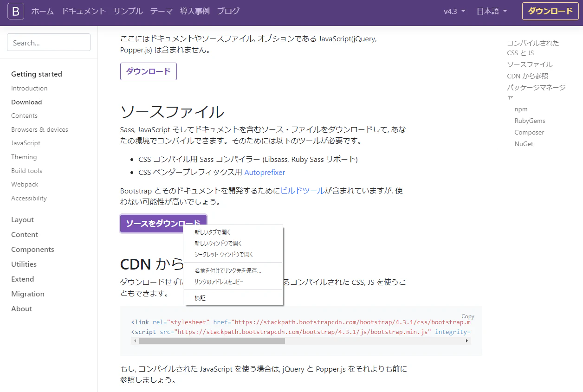
Task: Click the code block scroll left arrow
Action: click(x=135, y=341)
